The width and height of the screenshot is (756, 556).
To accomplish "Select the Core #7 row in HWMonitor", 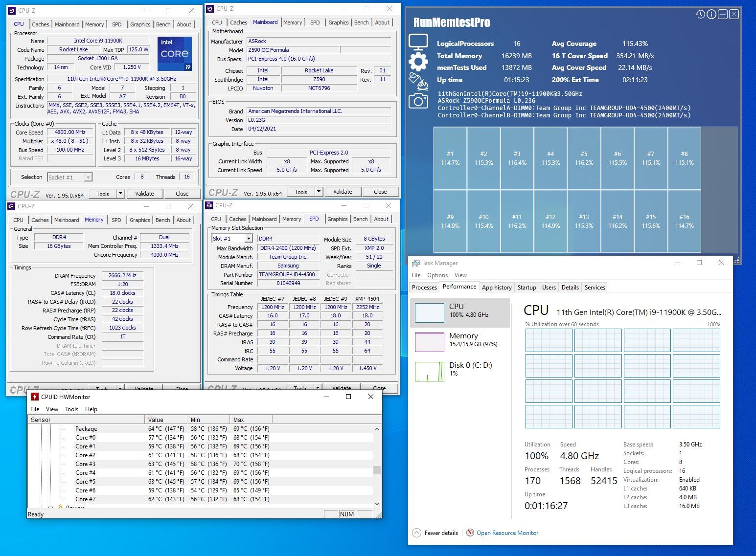I will click(200, 499).
